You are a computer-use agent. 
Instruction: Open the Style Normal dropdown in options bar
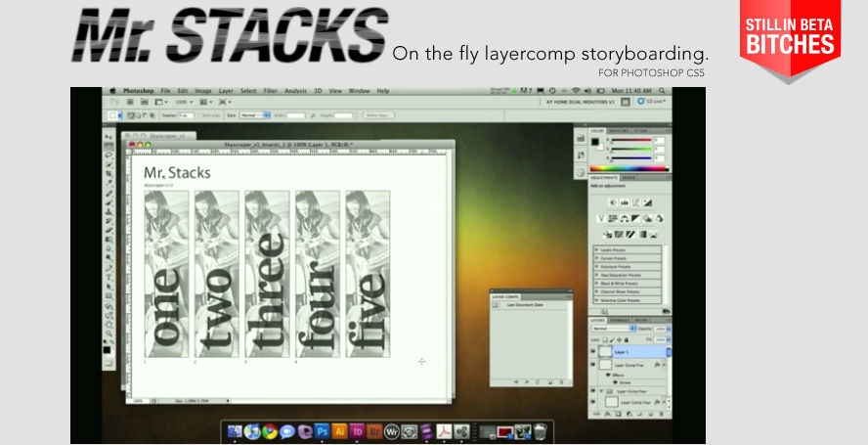coord(255,115)
